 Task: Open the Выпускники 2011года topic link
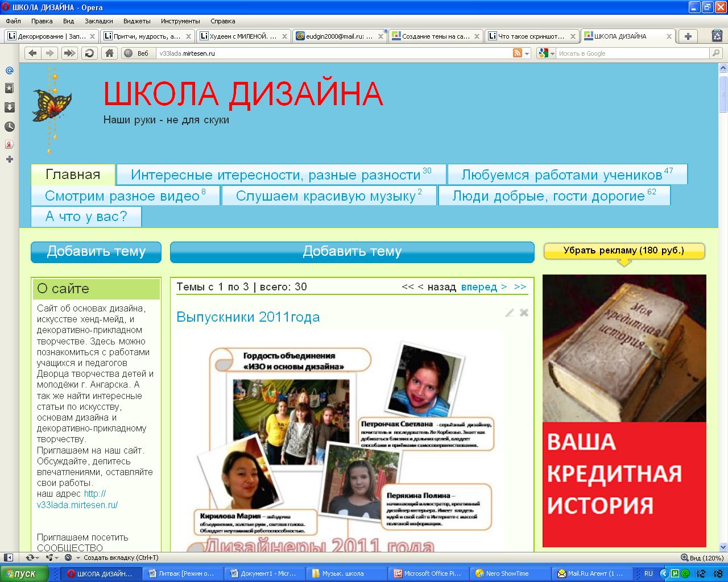point(248,317)
